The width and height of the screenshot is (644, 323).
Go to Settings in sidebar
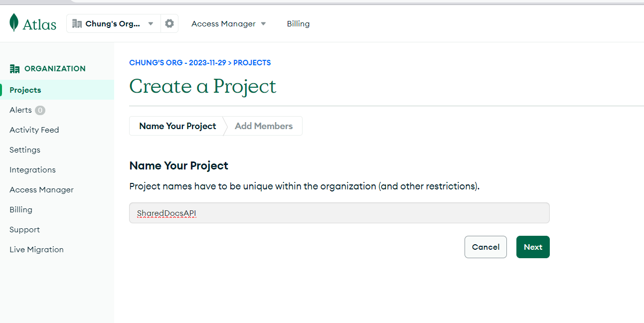[x=25, y=150]
